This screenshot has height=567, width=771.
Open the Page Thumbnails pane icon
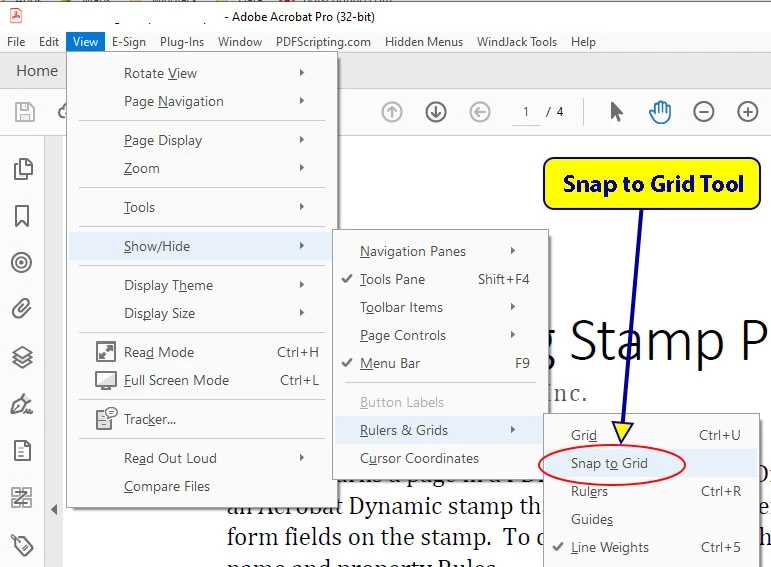pos(23,169)
